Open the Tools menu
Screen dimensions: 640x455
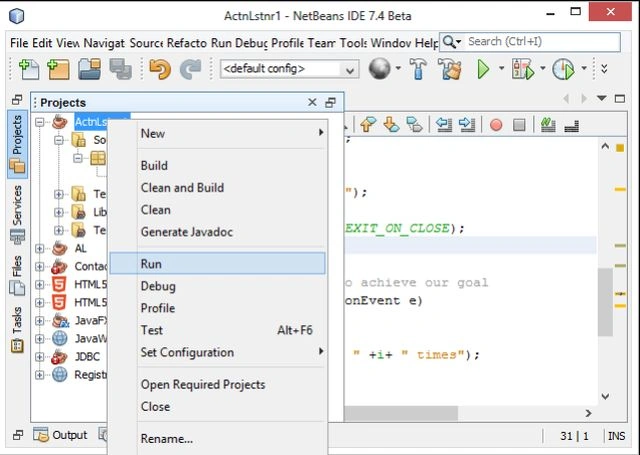(x=353, y=42)
